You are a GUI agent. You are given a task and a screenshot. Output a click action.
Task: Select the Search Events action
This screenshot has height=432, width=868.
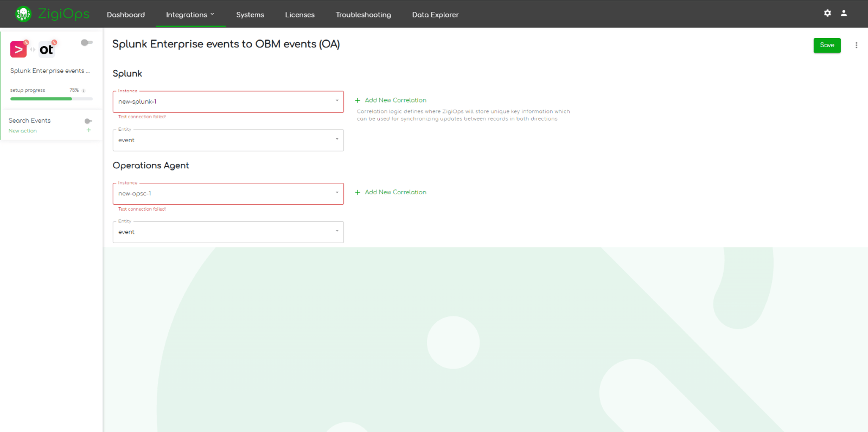30,121
